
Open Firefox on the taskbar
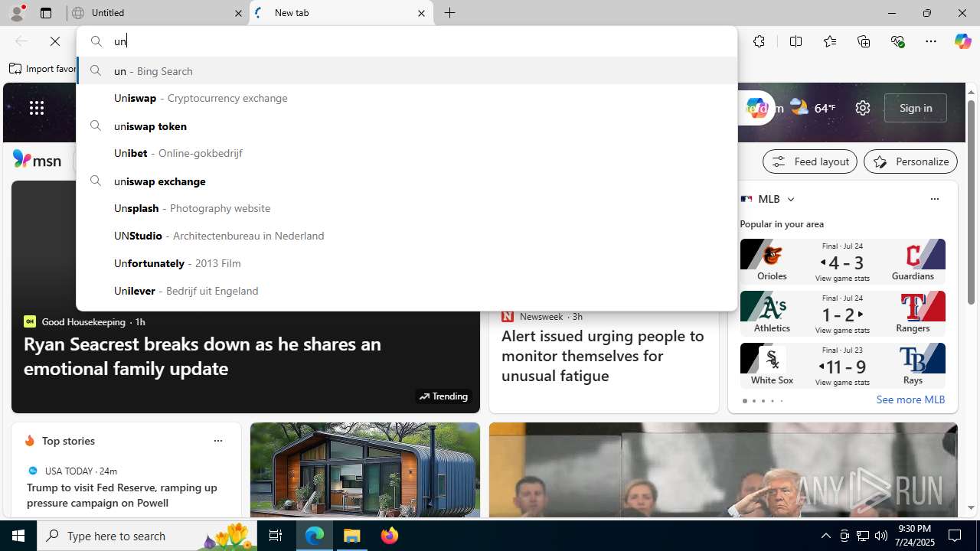point(390,536)
